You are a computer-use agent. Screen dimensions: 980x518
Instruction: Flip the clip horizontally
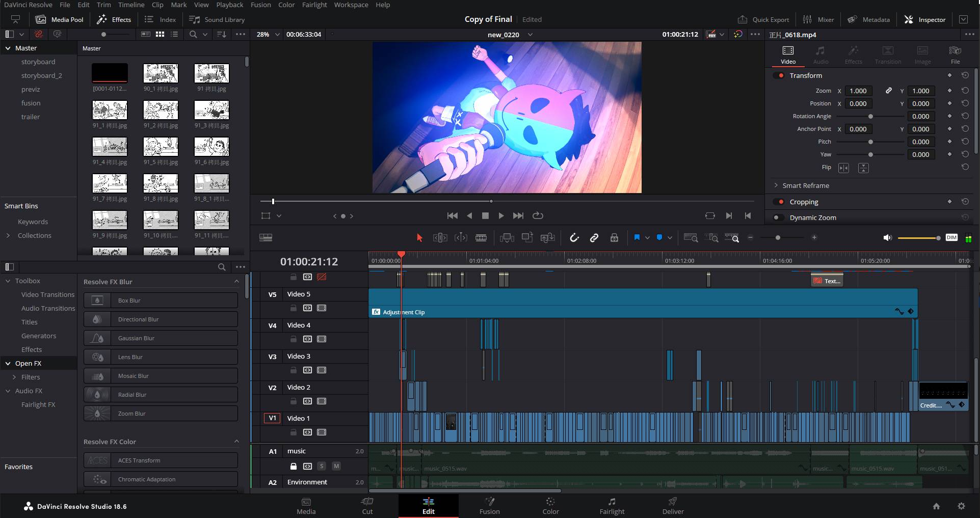843,168
